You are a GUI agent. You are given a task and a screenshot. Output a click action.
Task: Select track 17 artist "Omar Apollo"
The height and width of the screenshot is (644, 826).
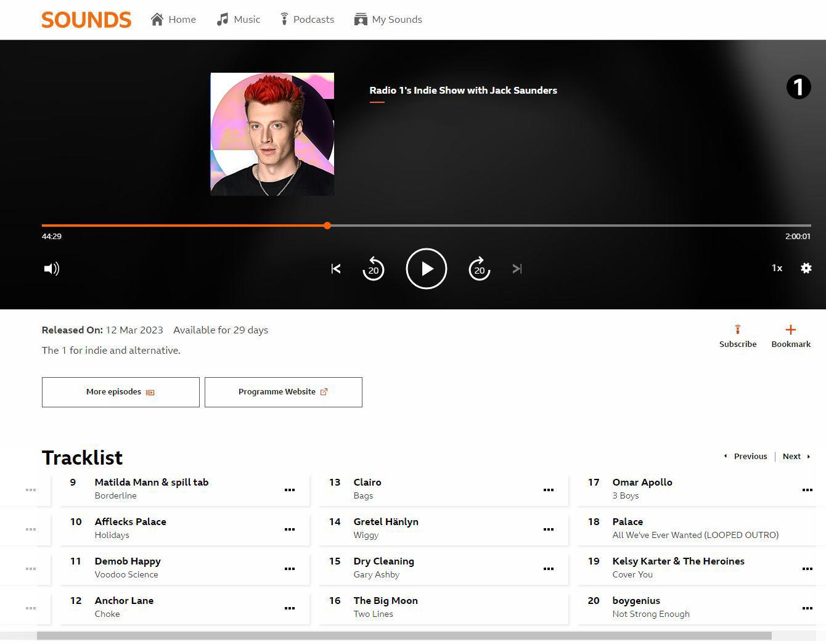[642, 483]
